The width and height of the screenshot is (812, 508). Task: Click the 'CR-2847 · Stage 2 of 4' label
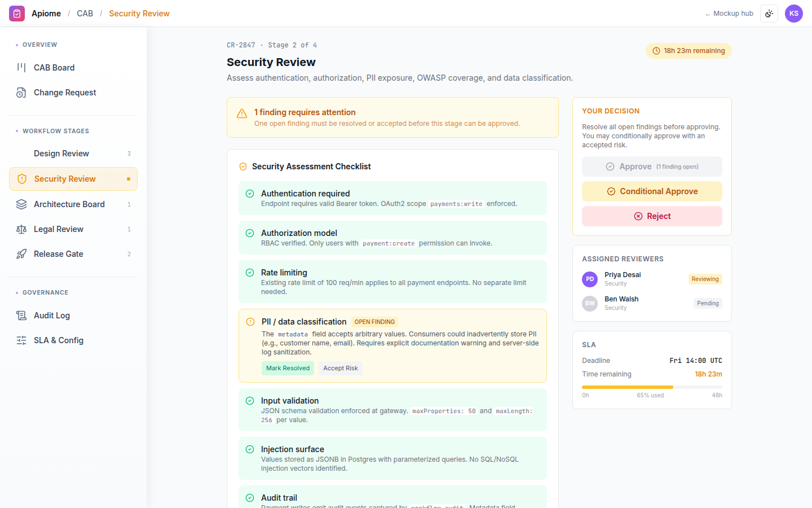pos(272,45)
